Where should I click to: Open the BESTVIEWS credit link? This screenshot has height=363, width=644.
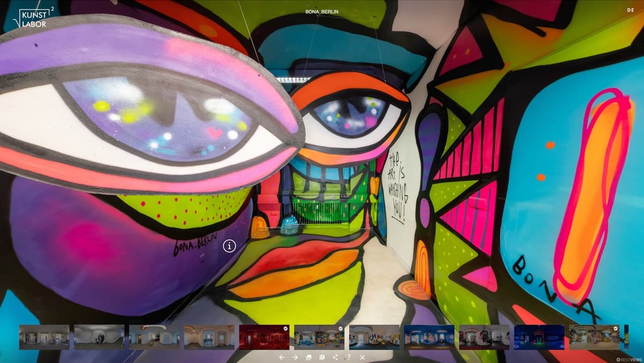tap(628, 360)
